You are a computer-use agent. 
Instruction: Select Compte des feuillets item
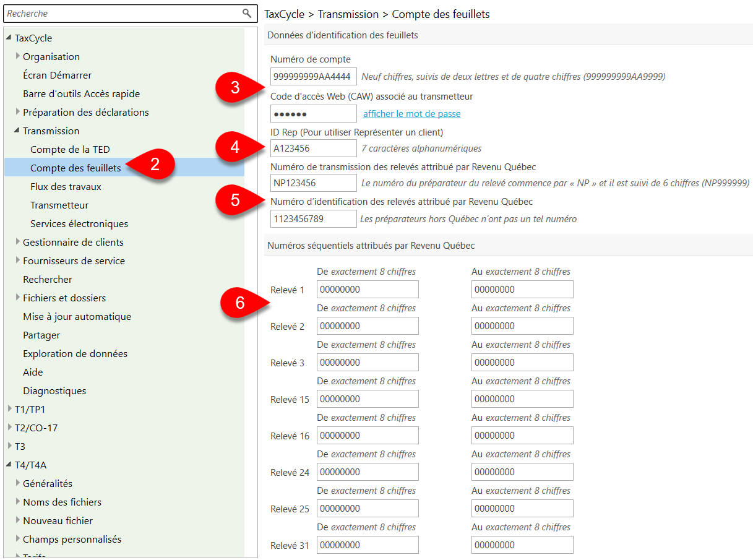(x=75, y=168)
